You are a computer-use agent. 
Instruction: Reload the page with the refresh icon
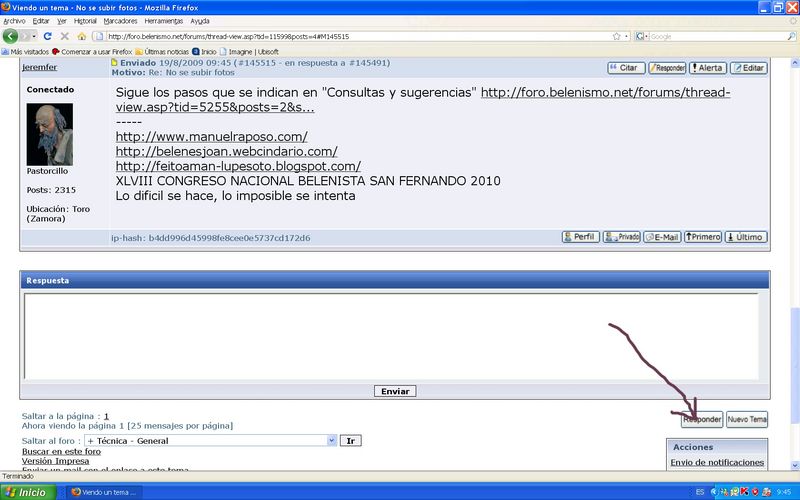pos(48,36)
